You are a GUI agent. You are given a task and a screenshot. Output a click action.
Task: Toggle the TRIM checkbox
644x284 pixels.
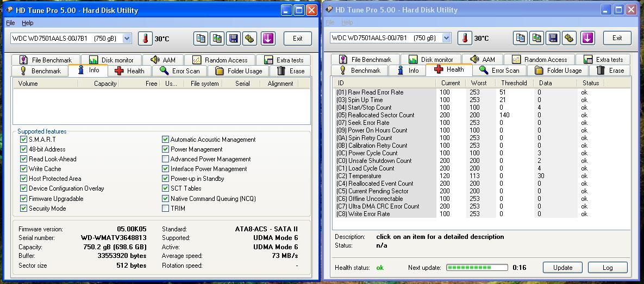165,208
